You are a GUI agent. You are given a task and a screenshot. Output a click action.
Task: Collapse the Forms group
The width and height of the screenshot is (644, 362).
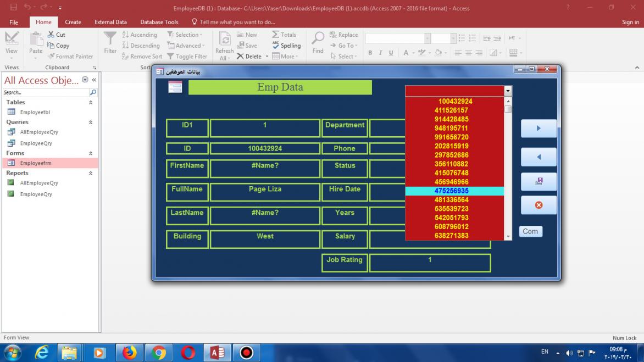coord(90,153)
